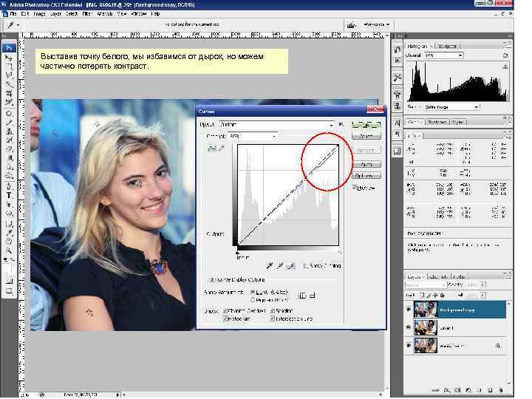Toggle the Channel Overlays checkbox
Image resolution: width=532 pixels, height=399 pixels.
(x=225, y=311)
